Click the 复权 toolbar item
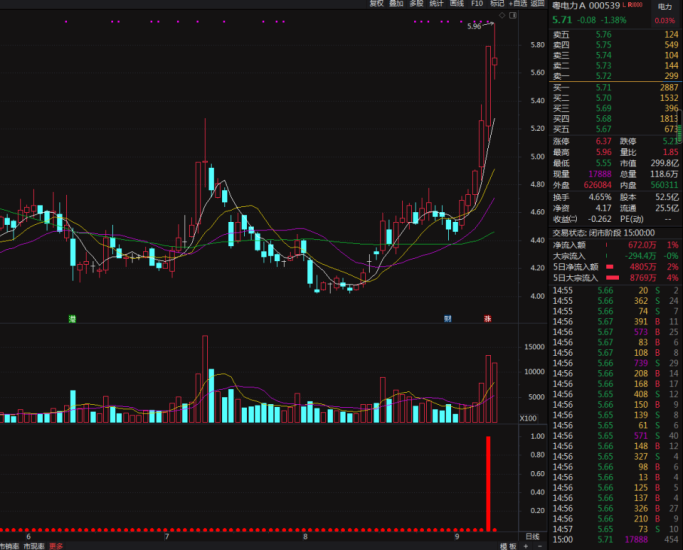683x550 pixels. pyautogui.click(x=376, y=4)
